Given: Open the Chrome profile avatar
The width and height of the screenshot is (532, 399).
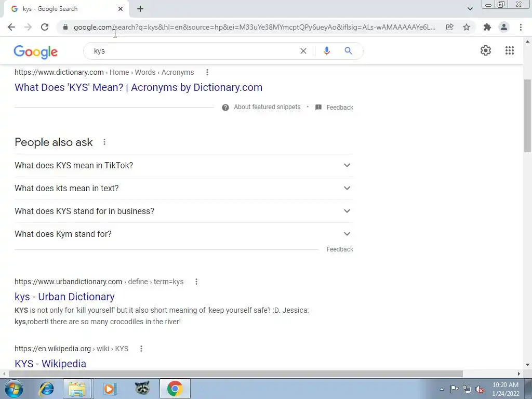Looking at the screenshot, I should pyautogui.click(x=504, y=27).
